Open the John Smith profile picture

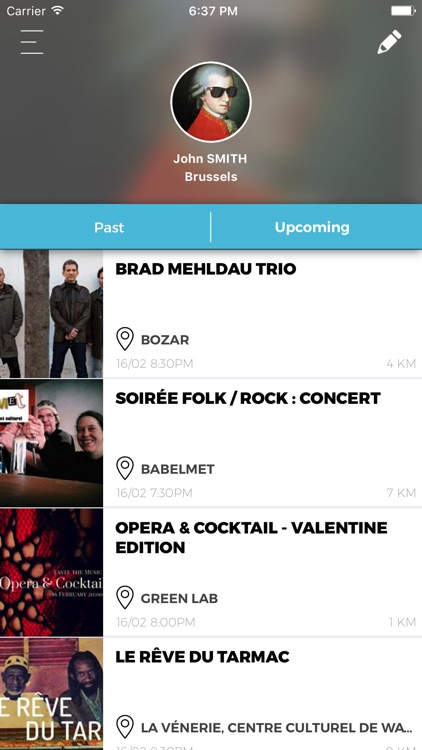tap(211, 102)
